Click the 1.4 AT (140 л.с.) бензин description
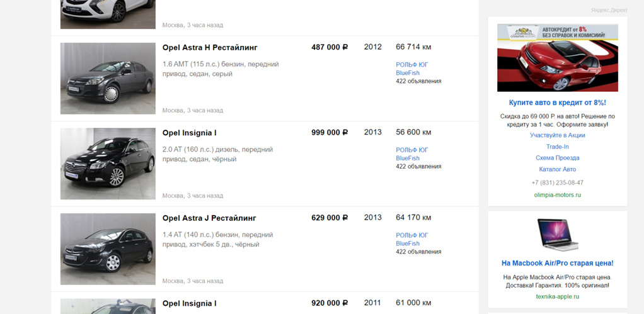 217,239
